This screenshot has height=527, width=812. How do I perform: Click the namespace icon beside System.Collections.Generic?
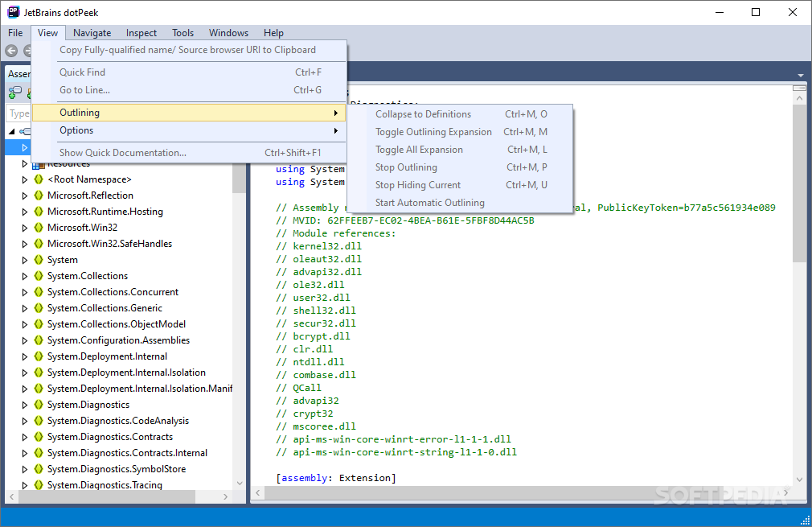click(x=39, y=308)
